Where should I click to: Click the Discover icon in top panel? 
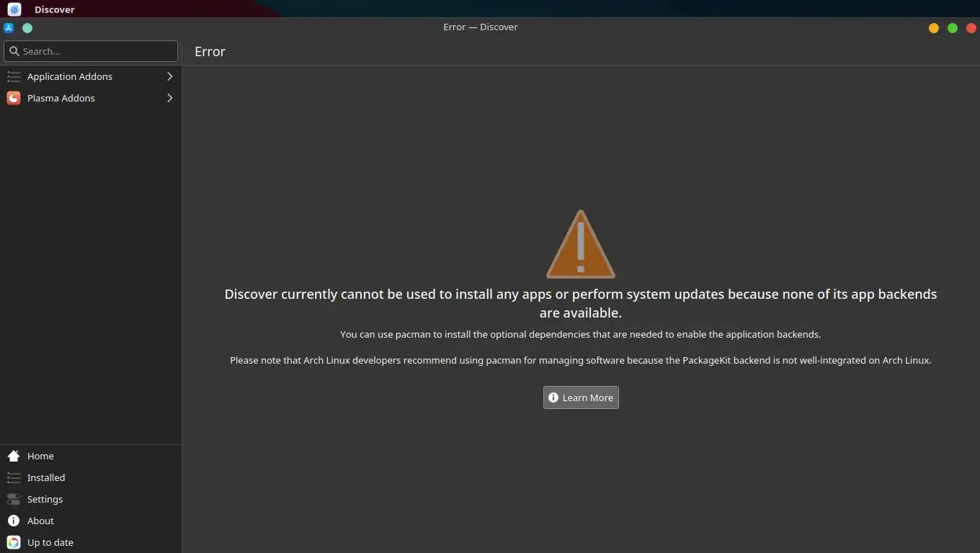tap(14, 9)
